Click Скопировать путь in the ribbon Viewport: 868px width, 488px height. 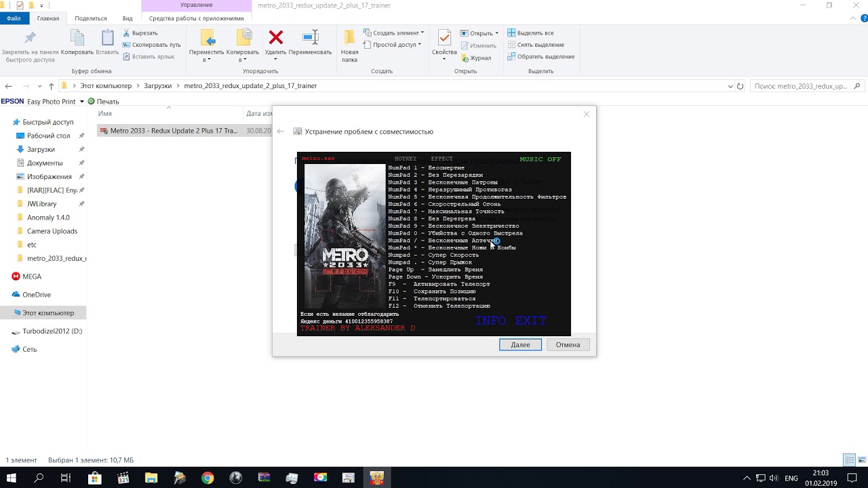[151, 45]
